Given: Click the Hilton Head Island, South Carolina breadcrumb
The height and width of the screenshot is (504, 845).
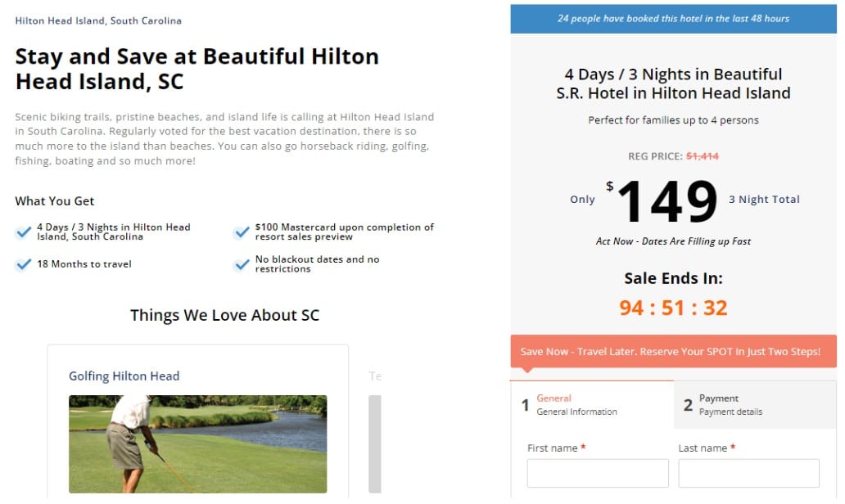Looking at the screenshot, I should 98,20.
